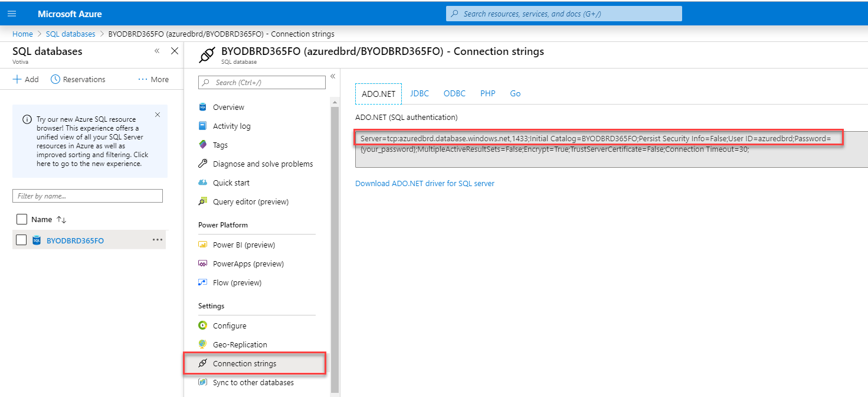Open the More options menu

[153, 79]
